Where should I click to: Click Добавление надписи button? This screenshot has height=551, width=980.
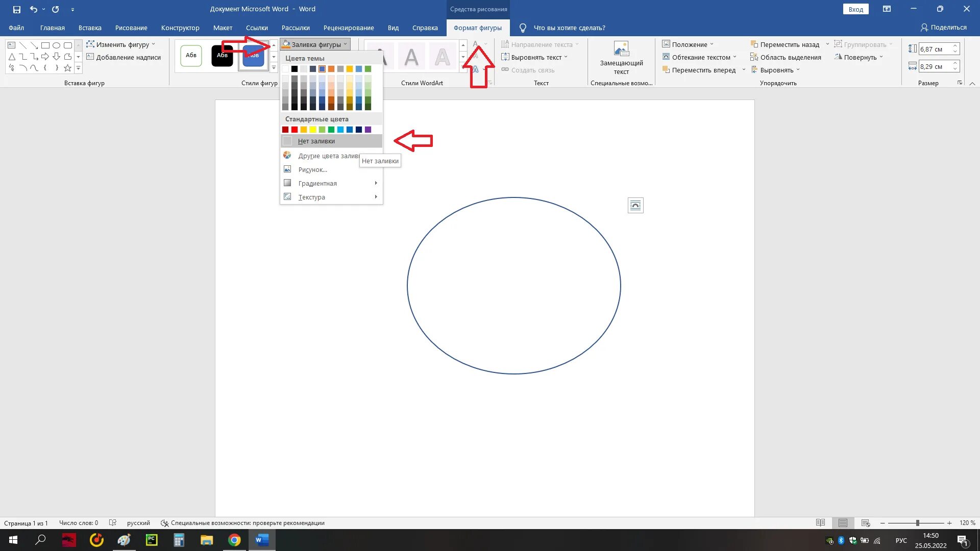coord(124,57)
